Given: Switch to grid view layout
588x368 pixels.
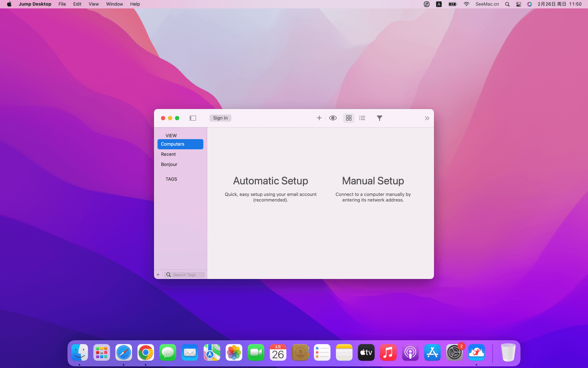Looking at the screenshot, I should 349,118.
